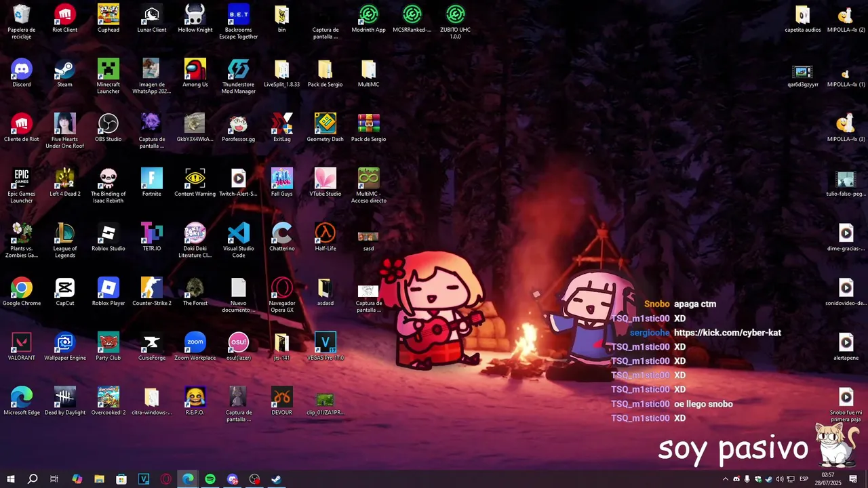Viewport: 868px width, 488px height.
Task: Open Task View from the taskbar
Action: [x=54, y=479]
